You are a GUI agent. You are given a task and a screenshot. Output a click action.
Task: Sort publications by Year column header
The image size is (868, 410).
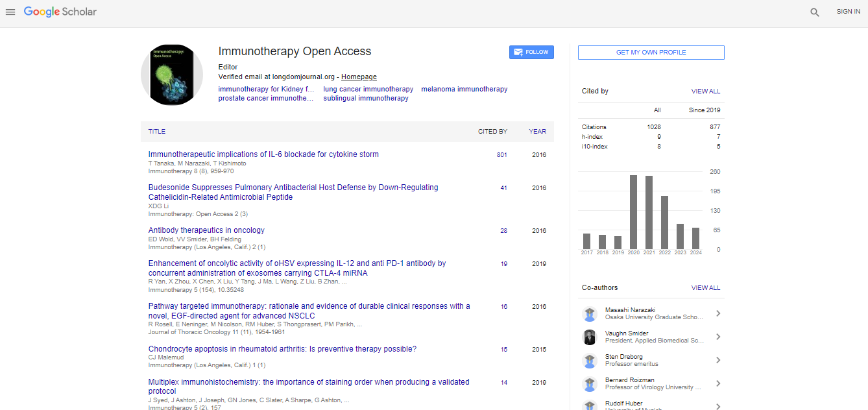pyautogui.click(x=537, y=132)
